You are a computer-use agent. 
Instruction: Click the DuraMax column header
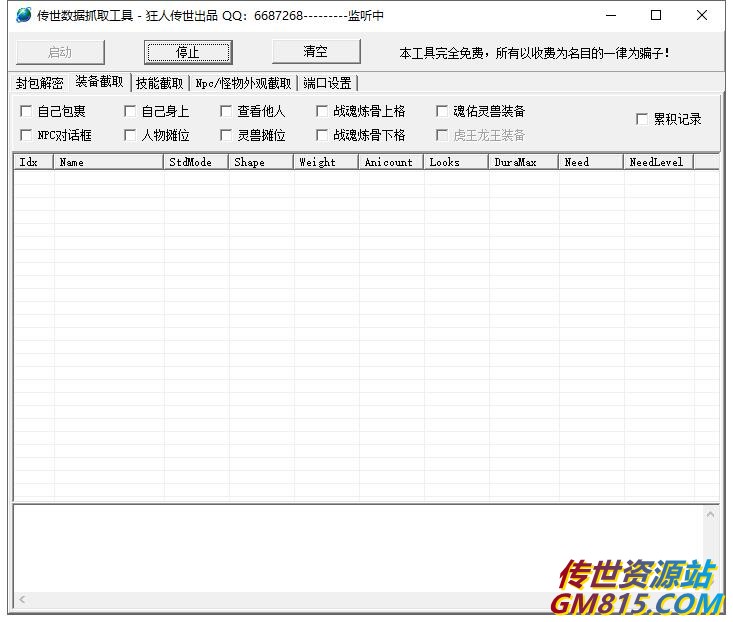coord(524,162)
